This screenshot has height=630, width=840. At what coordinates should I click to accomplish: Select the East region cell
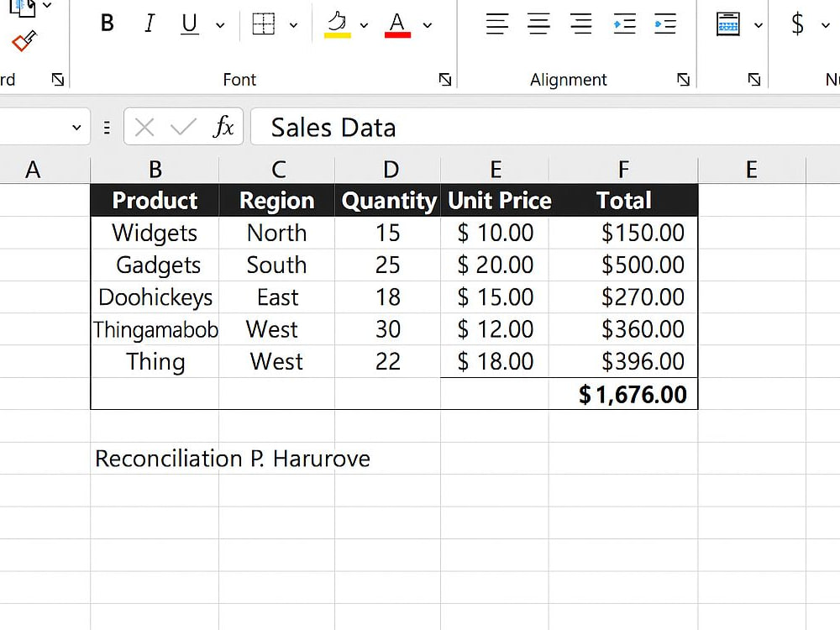(277, 297)
